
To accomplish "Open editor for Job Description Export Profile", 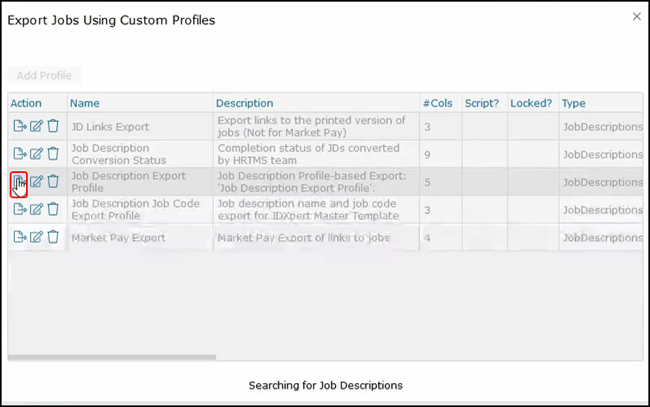I will click(36, 181).
